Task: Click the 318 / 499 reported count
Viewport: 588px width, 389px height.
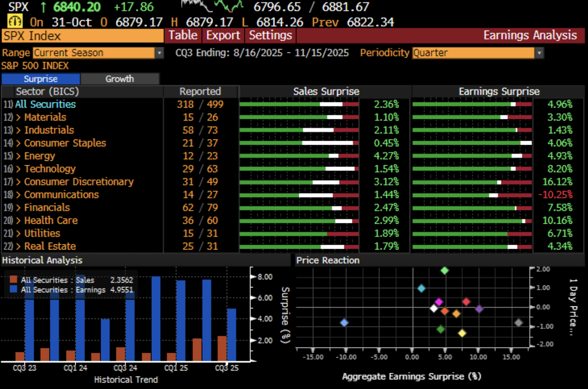Action: (200, 104)
